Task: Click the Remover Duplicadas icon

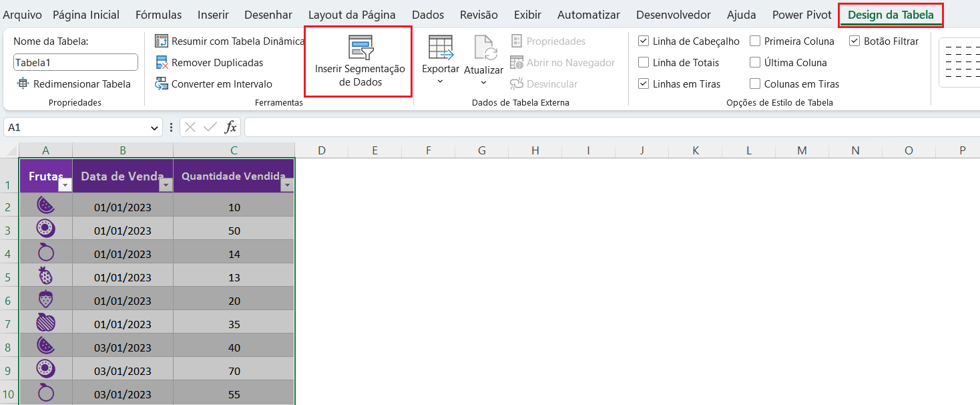Action: pyautogui.click(x=162, y=63)
